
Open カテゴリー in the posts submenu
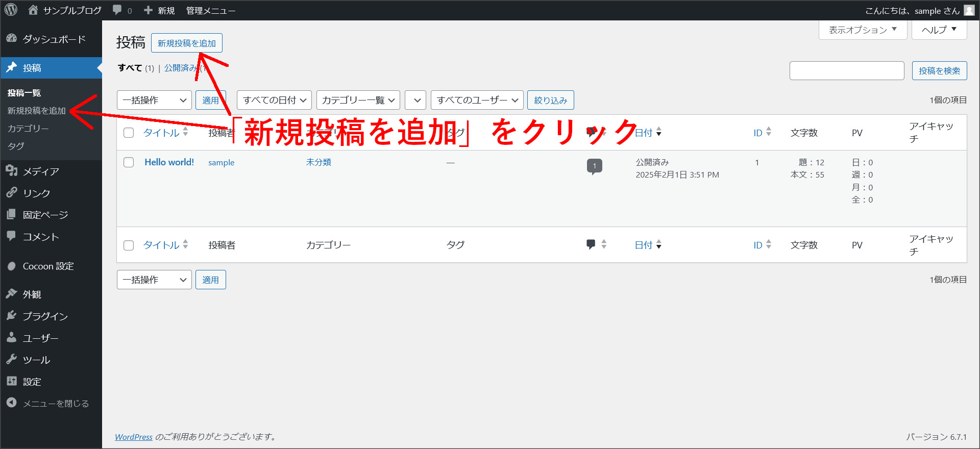(x=28, y=129)
